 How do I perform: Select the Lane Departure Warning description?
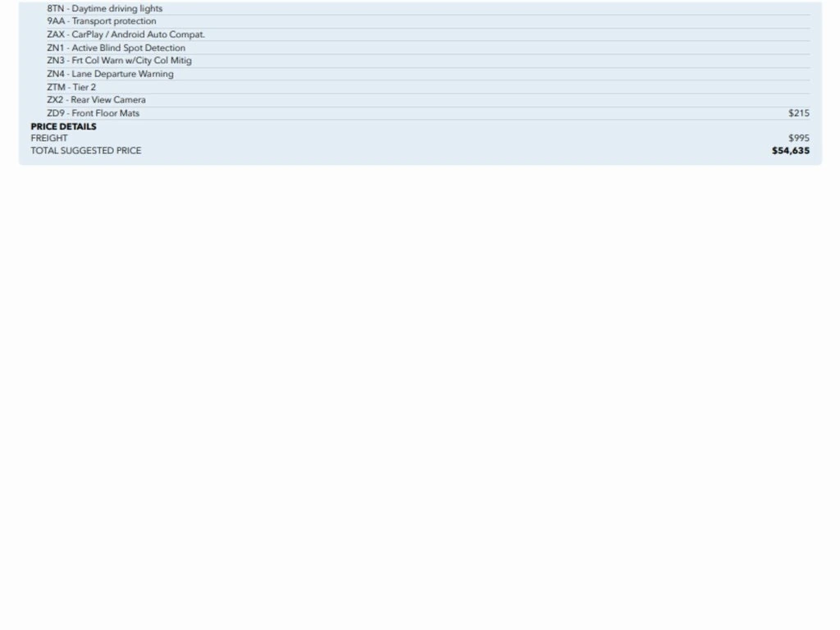pos(122,74)
